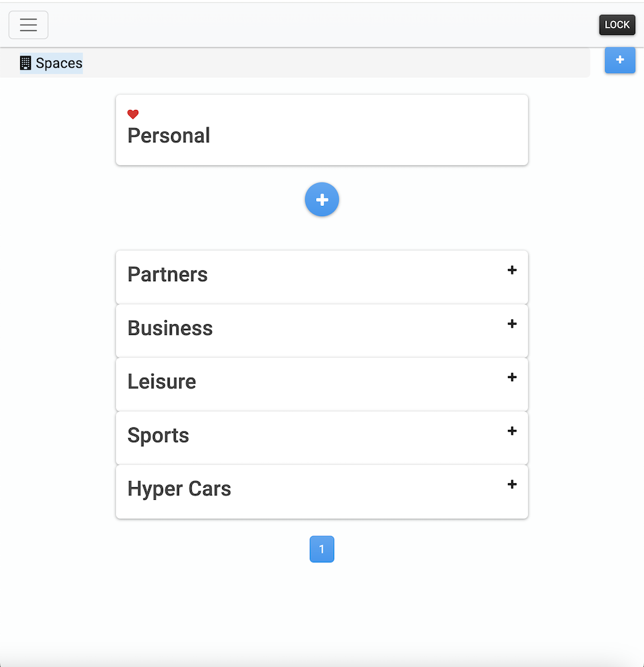Expand the Sports space with plus
This screenshot has height=667, width=644.
pos(512,431)
